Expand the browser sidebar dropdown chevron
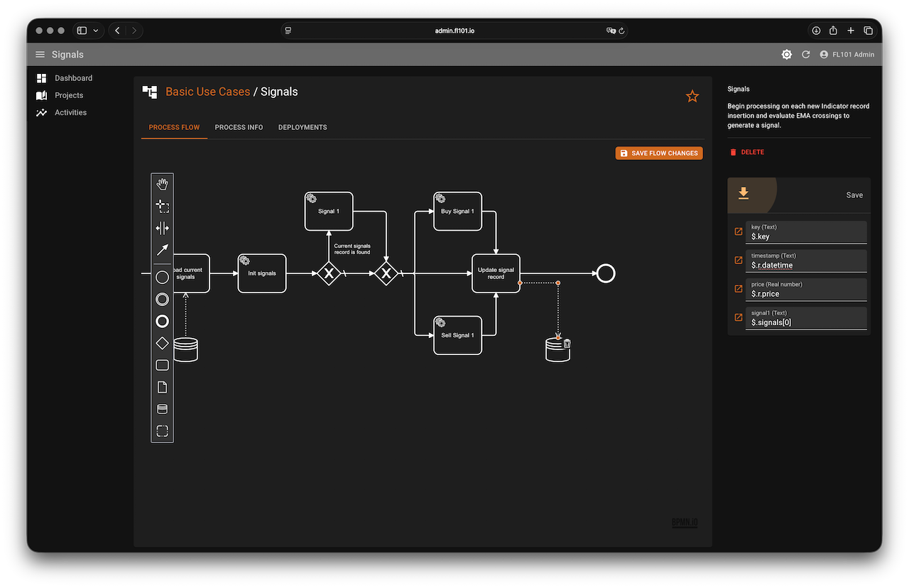Image resolution: width=909 pixels, height=588 pixels. (96, 31)
